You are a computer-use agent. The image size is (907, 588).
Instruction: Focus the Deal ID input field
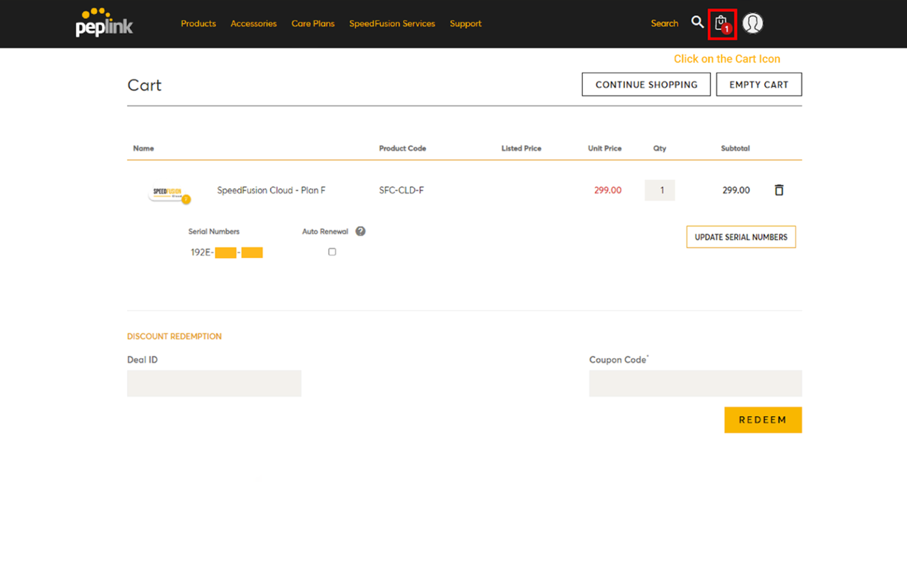pyautogui.click(x=214, y=383)
